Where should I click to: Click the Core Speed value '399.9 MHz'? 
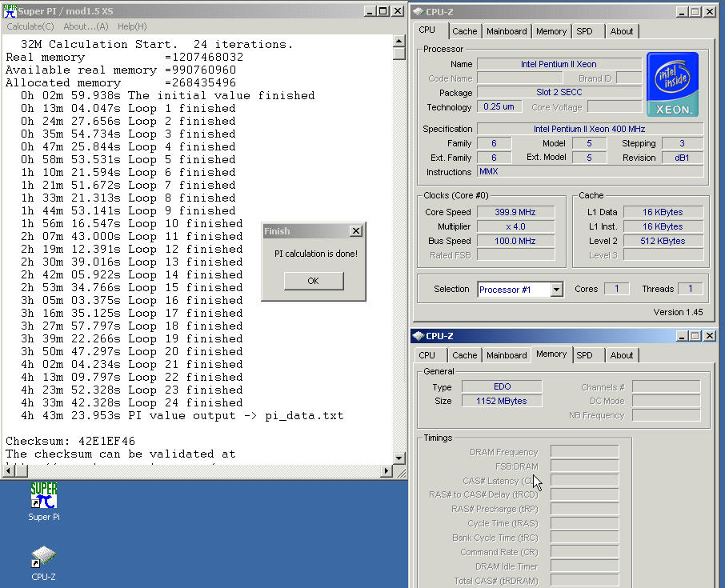pyautogui.click(x=515, y=212)
